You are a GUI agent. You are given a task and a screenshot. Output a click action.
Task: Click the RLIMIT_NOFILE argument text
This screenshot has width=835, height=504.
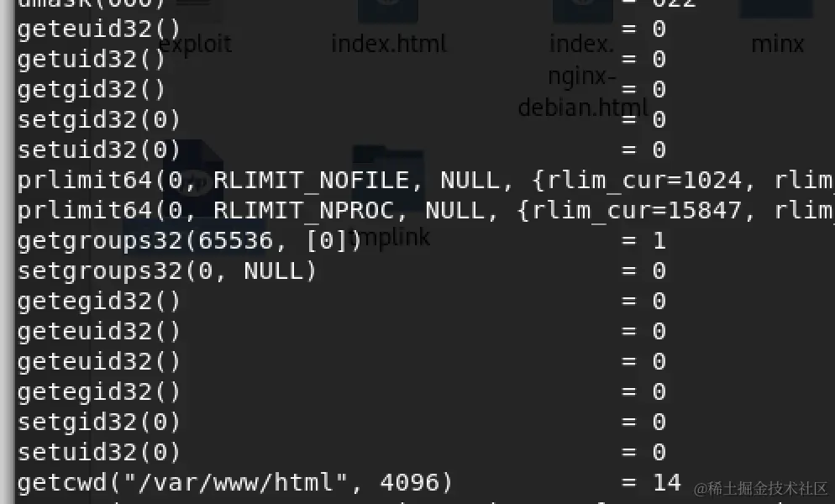pos(312,181)
